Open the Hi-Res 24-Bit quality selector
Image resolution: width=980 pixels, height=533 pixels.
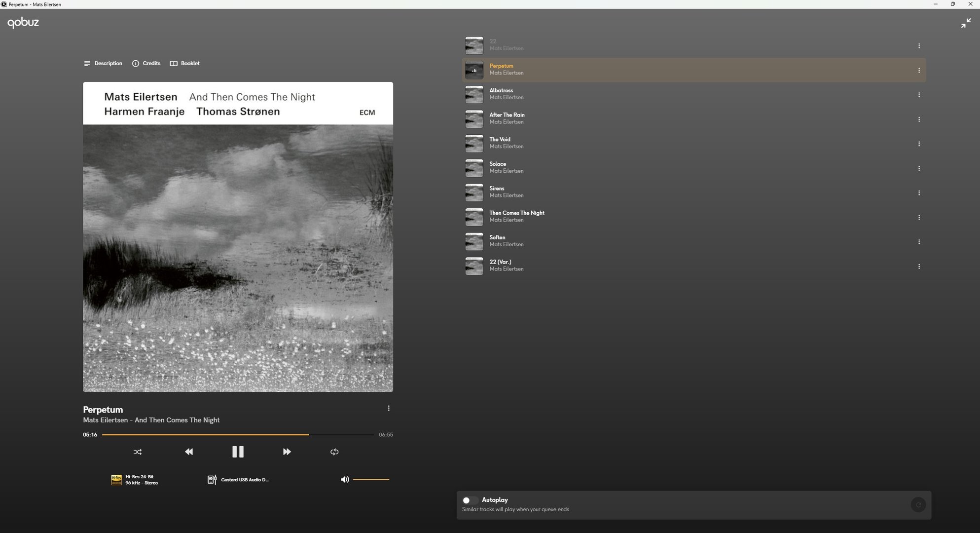(x=135, y=480)
